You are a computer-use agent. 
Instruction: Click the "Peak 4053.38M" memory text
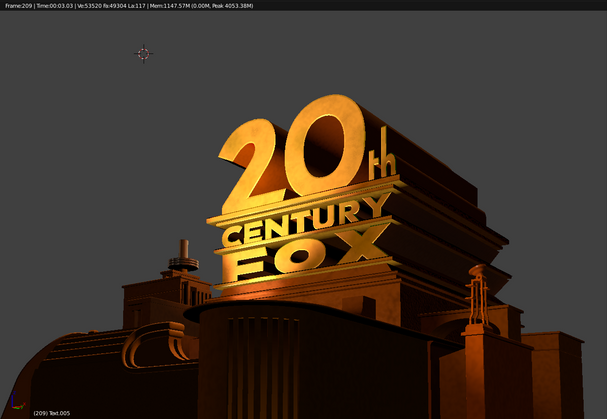point(233,6)
